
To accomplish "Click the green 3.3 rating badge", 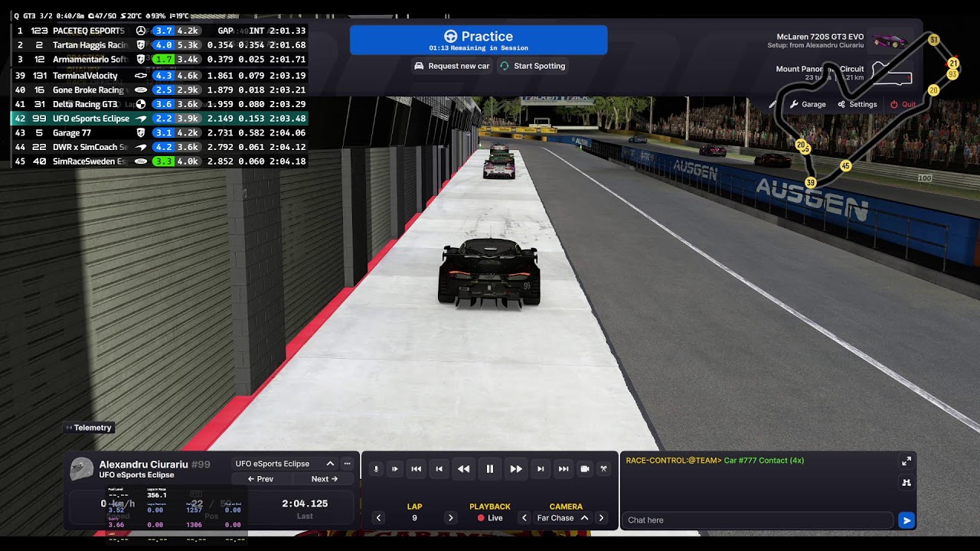I will point(163,161).
